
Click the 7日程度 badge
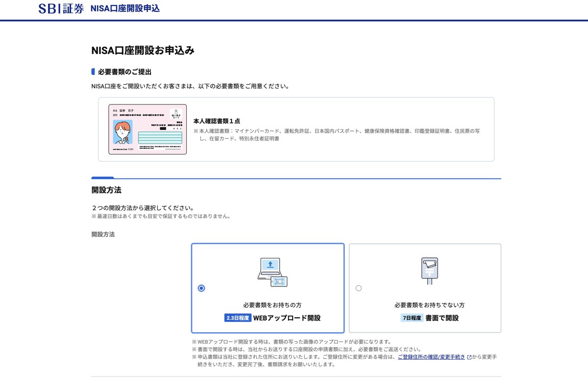click(412, 318)
